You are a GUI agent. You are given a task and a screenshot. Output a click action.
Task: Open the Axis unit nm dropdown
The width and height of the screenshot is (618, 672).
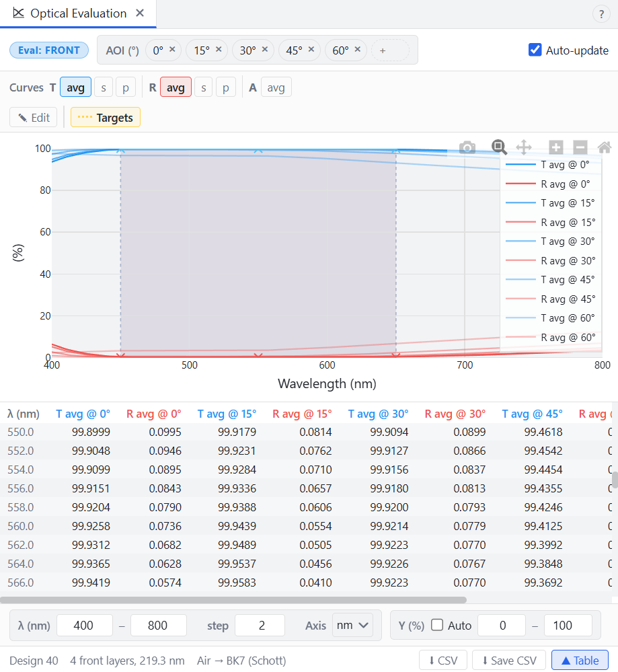353,626
